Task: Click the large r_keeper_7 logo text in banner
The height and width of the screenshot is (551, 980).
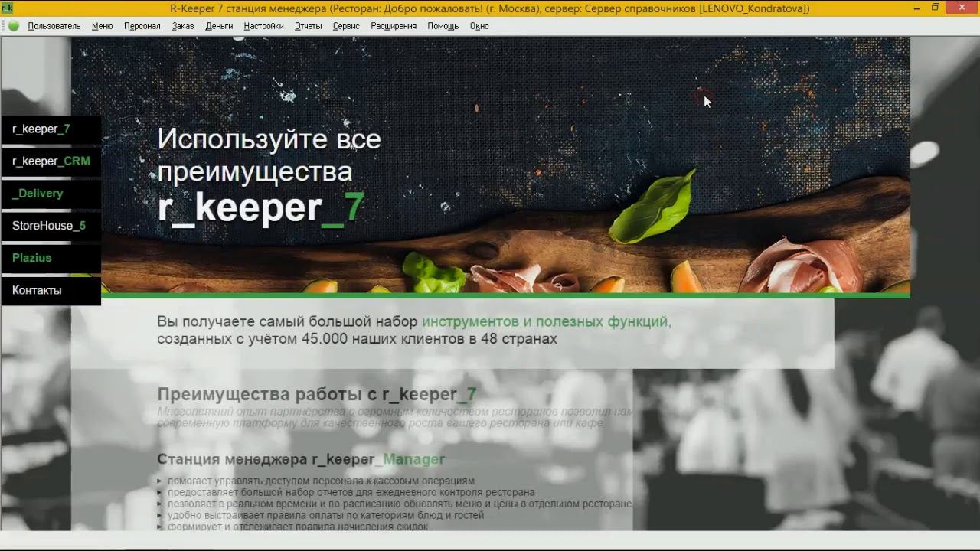Action: (x=260, y=208)
